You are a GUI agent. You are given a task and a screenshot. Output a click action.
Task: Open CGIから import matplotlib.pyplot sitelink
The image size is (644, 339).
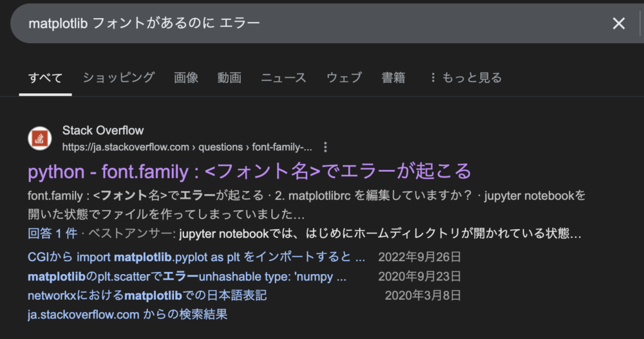pyautogui.click(x=196, y=257)
